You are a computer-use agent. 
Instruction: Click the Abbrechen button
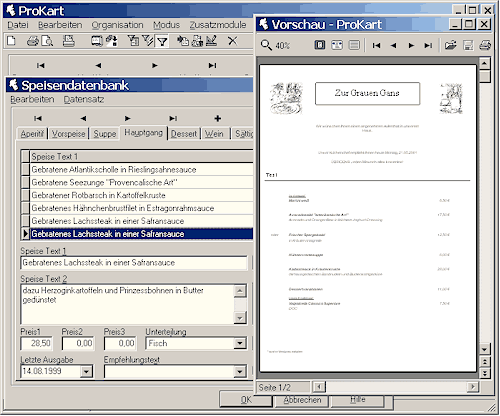coord(302,400)
